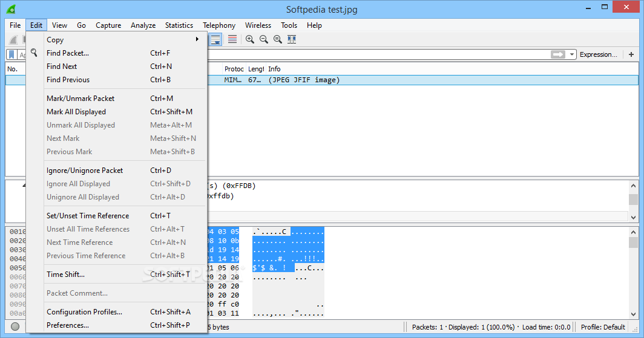Click hex bytes '20 ff c0' row
This screenshot has width=644, height=338.
(223, 304)
